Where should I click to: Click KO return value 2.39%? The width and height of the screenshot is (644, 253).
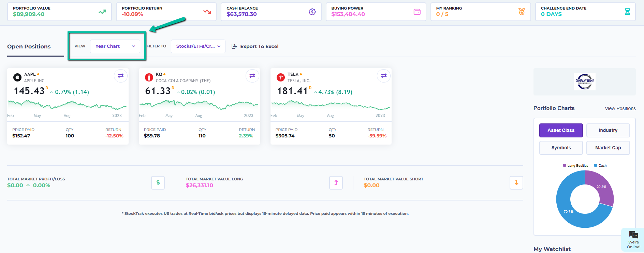246,136
